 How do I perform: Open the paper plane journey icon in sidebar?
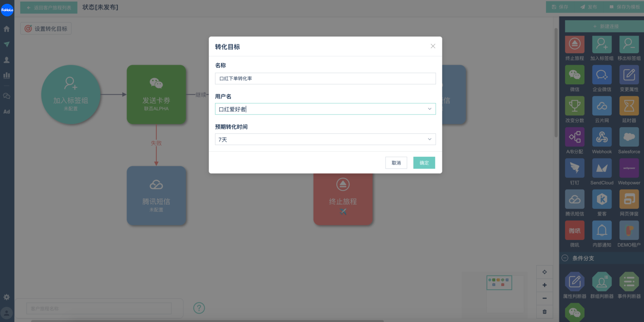click(x=7, y=44)
